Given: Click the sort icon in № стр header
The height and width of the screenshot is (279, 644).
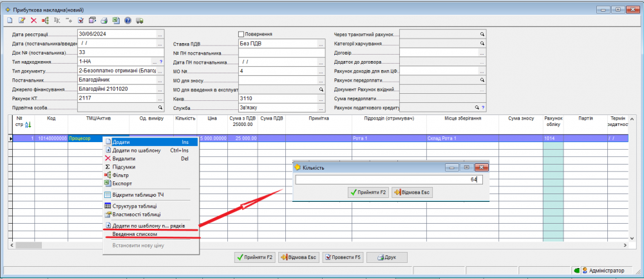Looking at the screenshot, I should 26,124.
